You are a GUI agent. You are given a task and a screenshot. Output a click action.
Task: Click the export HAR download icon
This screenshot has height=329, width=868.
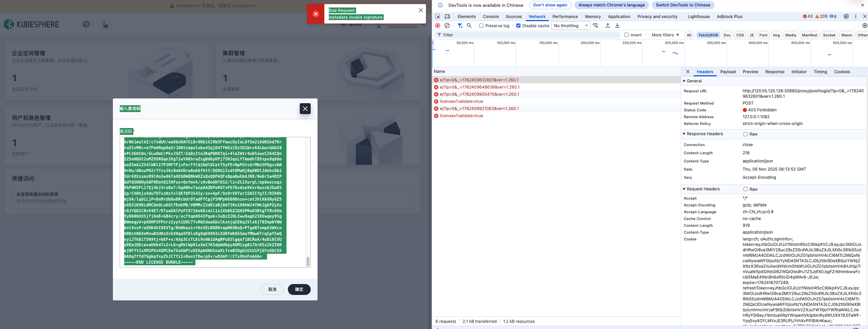click(617, 26)
